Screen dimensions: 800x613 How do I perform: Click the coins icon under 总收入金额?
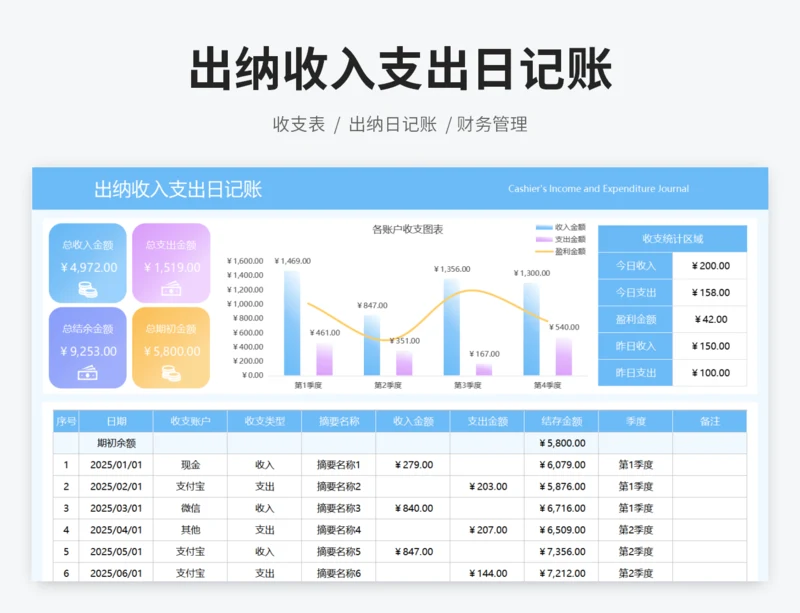[88, 290]
